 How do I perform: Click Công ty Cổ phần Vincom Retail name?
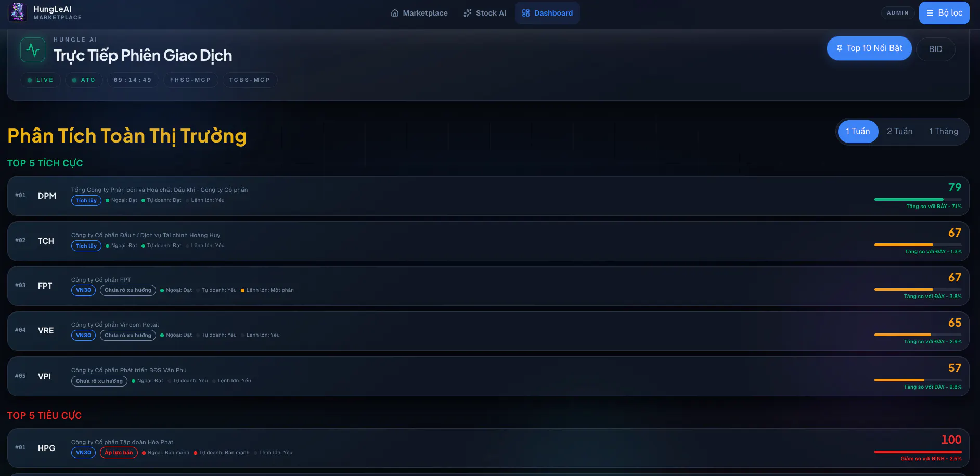[x=115, y=325]
